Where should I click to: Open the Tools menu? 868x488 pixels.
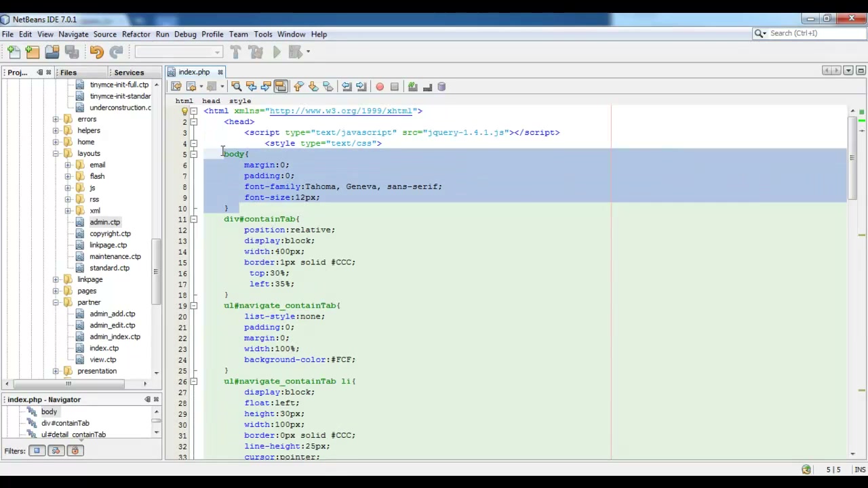263,34
